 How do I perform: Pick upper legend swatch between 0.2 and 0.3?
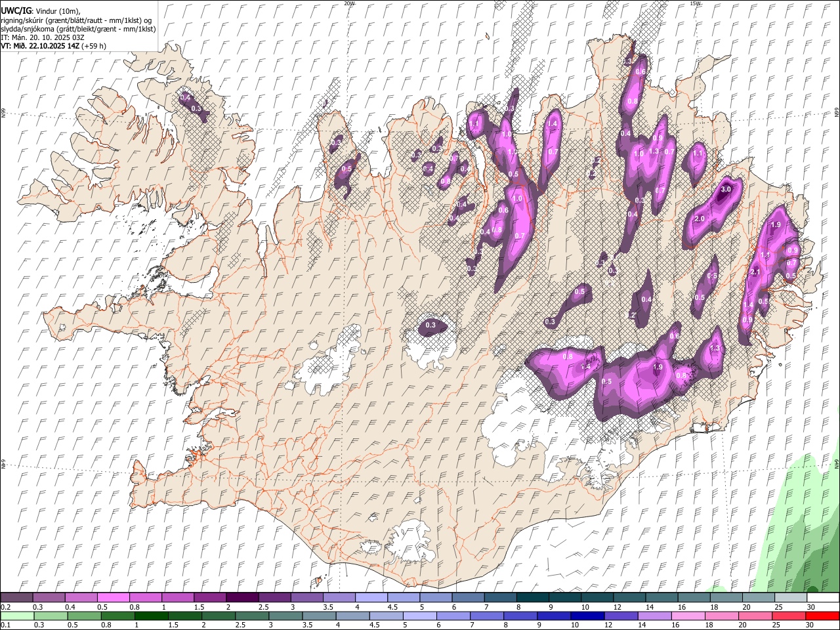16,598
